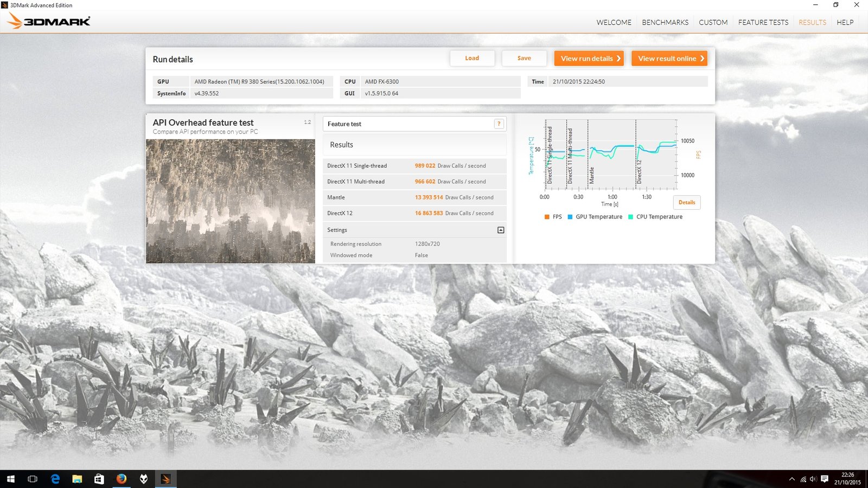The width and height of the screenshot is (868, 488).
Task: Click the API Overhead test thumbnail
Action: 231,201
